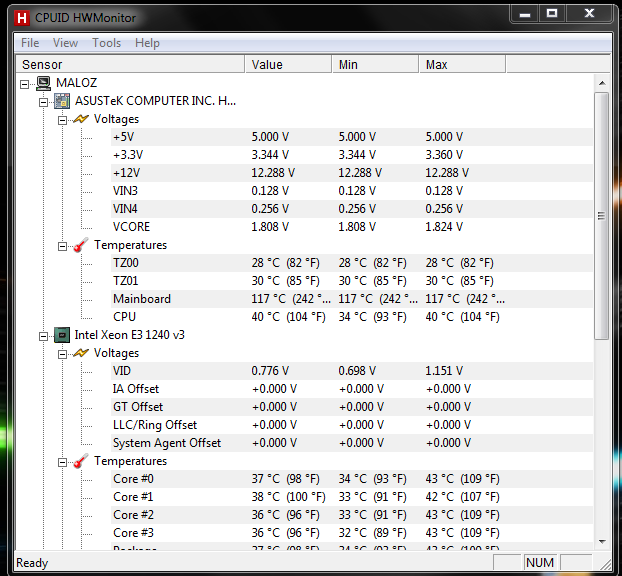
Task: Select the TZ01 temperature row
Action: click(x=352, y=281)
